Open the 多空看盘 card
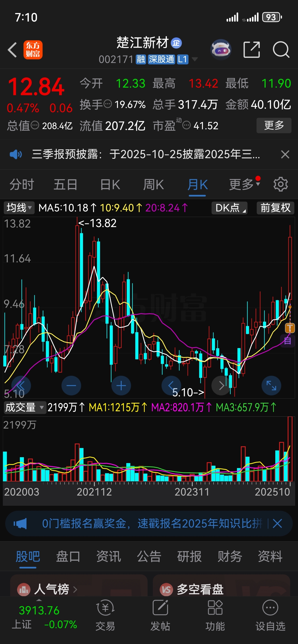The height and width of the screenshot is (644, 298). (x=221, y=586)
